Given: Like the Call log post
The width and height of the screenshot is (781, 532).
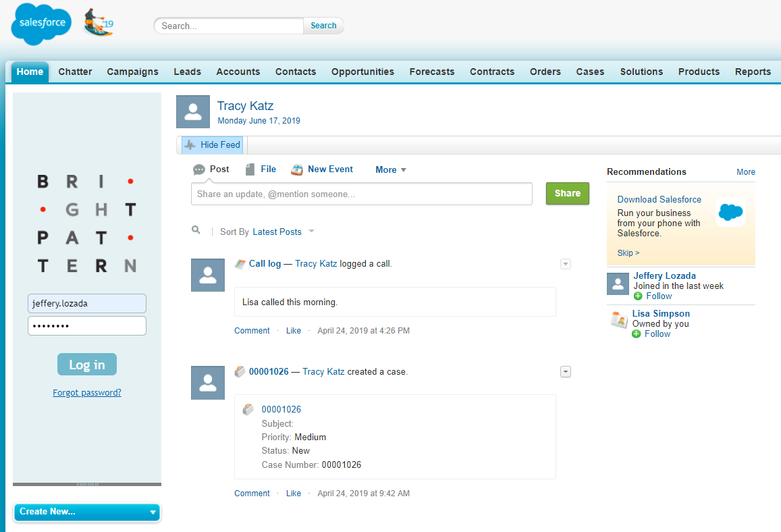Looking at the screenshot, I should click(x=294, y=331).
